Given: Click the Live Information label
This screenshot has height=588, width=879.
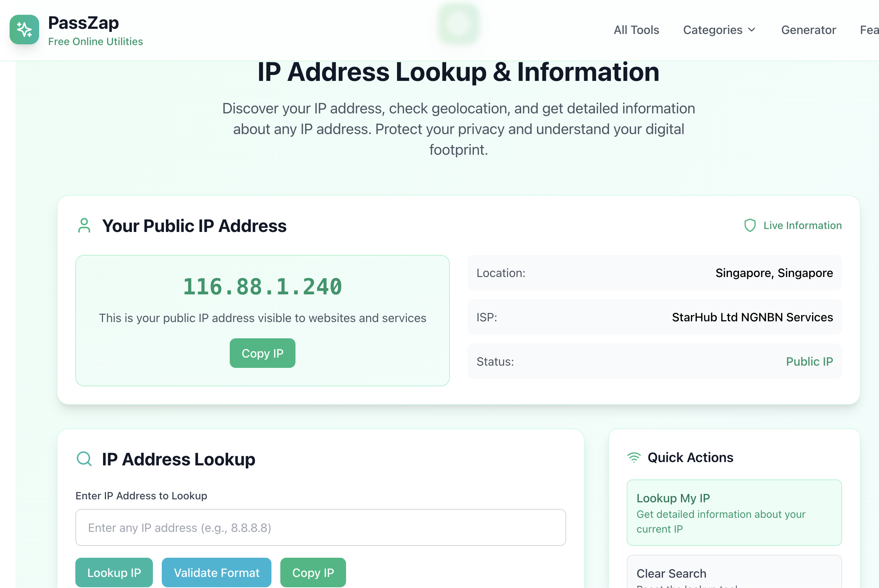Looking at the screenshot, I should 802,225.
